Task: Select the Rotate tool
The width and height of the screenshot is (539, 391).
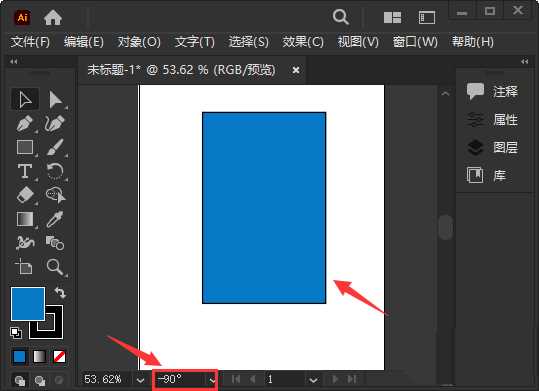Action: click(55, 171)
